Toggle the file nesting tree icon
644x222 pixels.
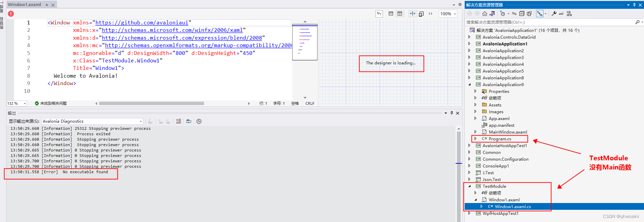(x=540, y=14)
